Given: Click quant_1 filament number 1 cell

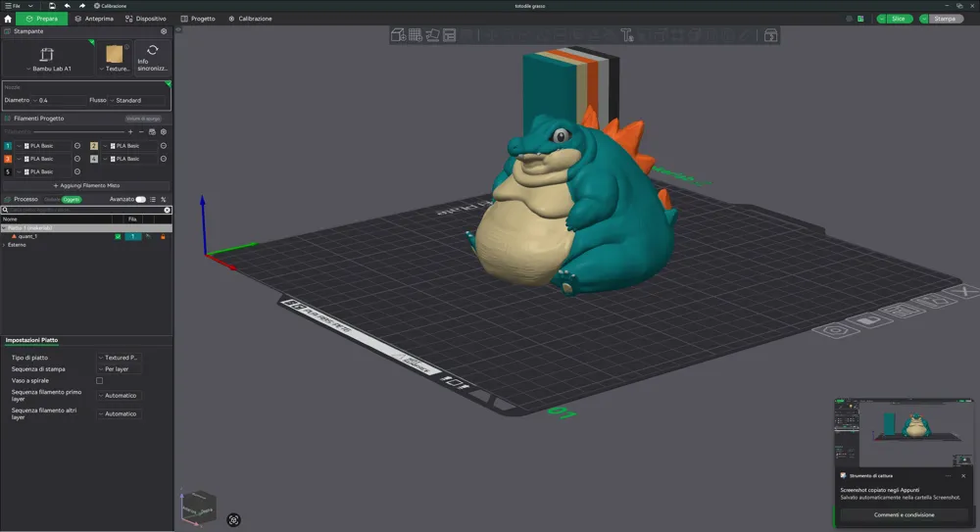Looking at the screenshot, I should tap(132, 236).
